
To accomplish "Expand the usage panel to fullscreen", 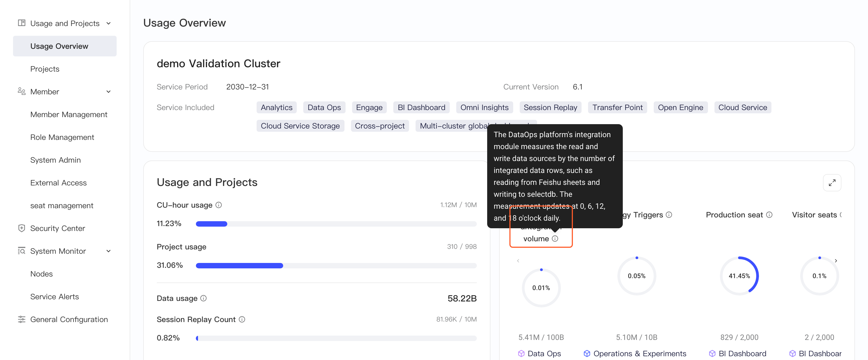I will [x=832, y=182].
